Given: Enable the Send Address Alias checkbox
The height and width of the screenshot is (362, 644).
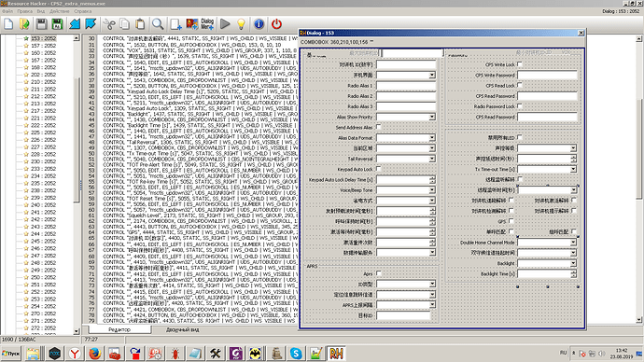Looking at the screenshot, I should [x=378, y=127].
